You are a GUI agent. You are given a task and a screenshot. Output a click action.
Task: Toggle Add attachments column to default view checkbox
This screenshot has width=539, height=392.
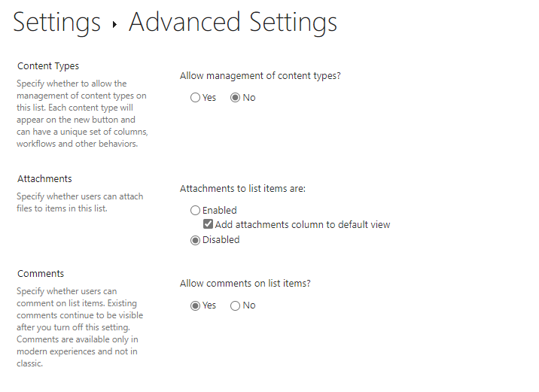(x=208, y=224)
